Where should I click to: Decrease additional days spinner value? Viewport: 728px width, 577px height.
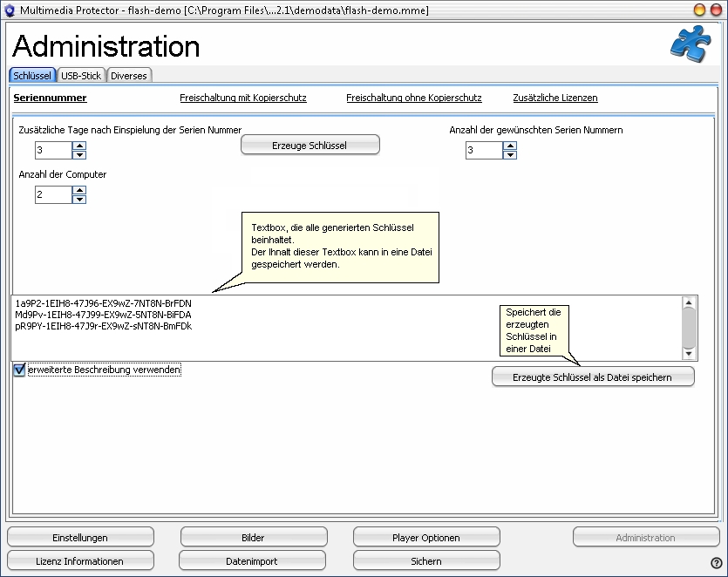(x=79, y=155)
